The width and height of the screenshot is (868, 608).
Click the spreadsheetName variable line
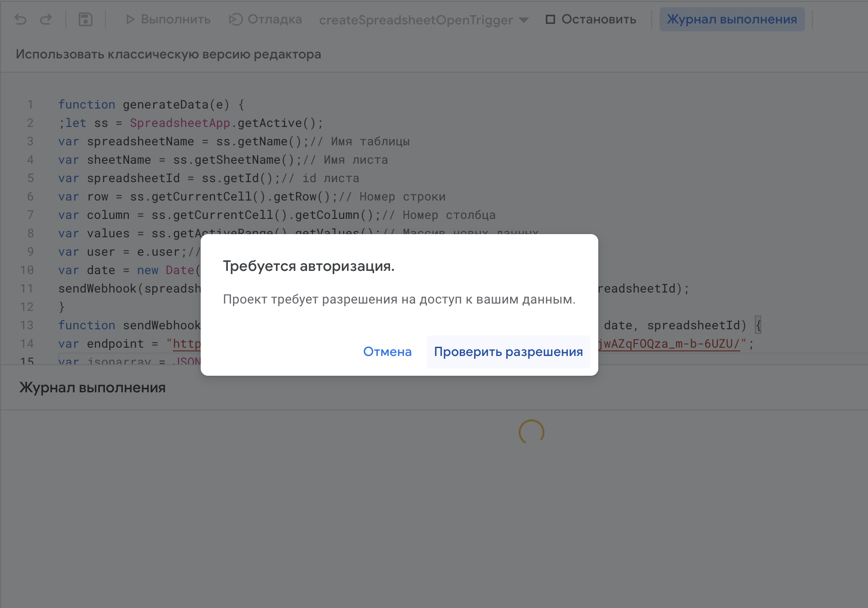[x=234, y=142]
